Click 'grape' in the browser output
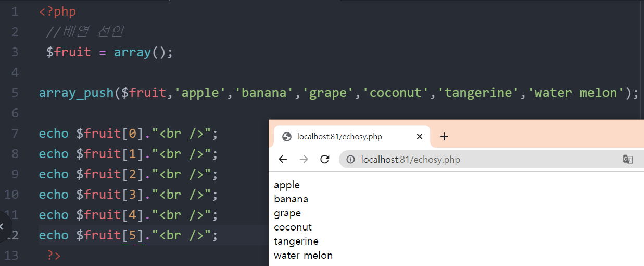The image size is (644, 266). pos(287,213)
